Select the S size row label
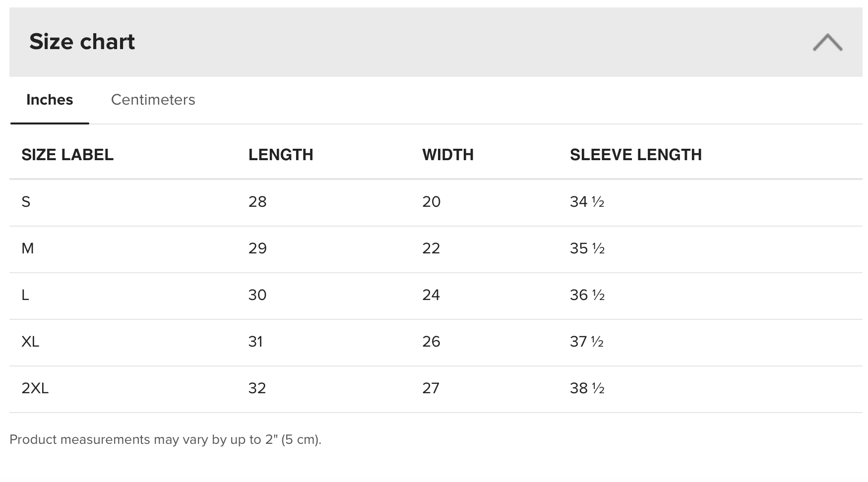 pos(26,202)
